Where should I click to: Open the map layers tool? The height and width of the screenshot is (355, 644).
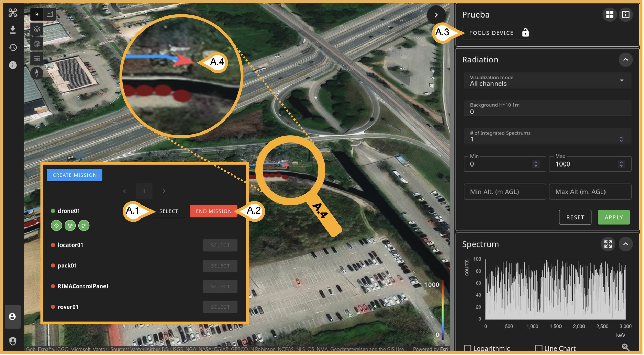click(37, 29)
